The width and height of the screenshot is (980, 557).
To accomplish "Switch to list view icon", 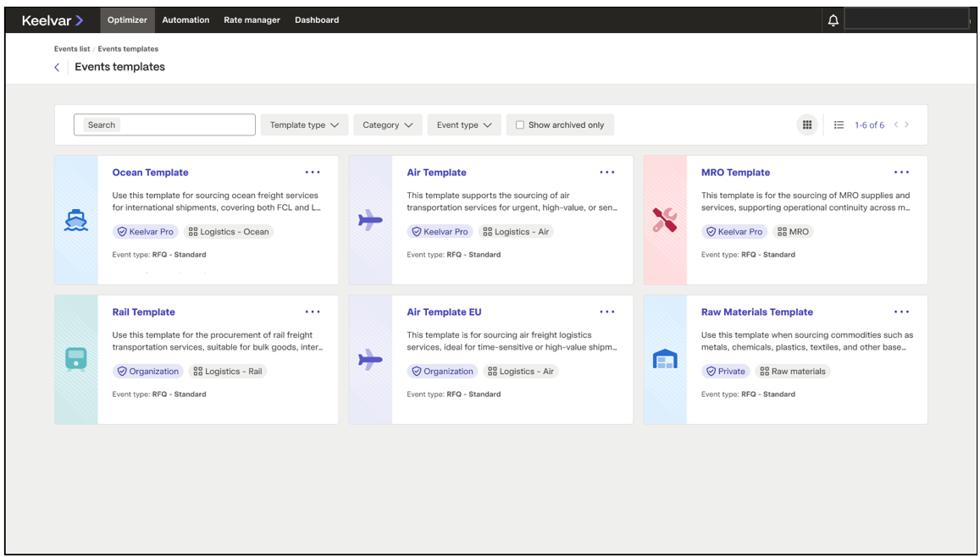I will (839, 125).
